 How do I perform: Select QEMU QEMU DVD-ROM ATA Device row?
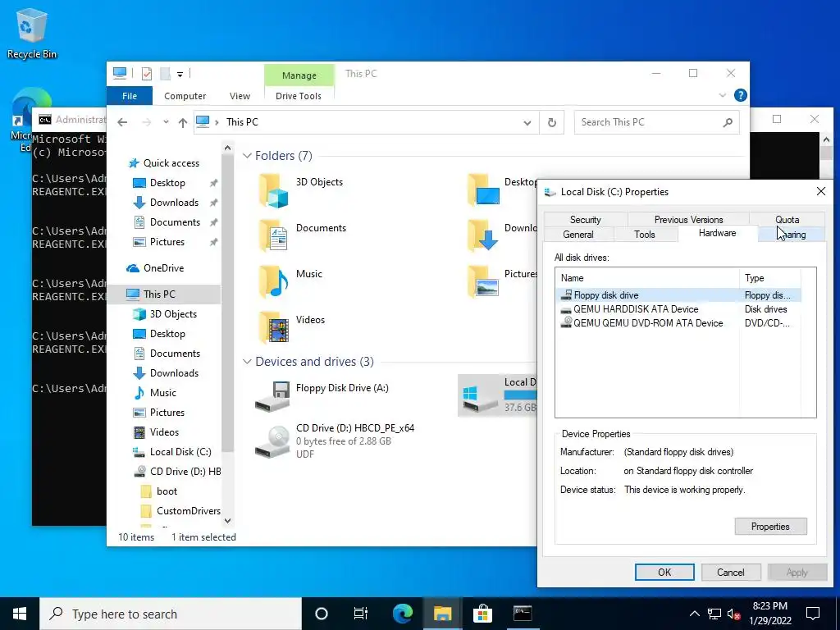pyautogui.click(x=678, y=323)
